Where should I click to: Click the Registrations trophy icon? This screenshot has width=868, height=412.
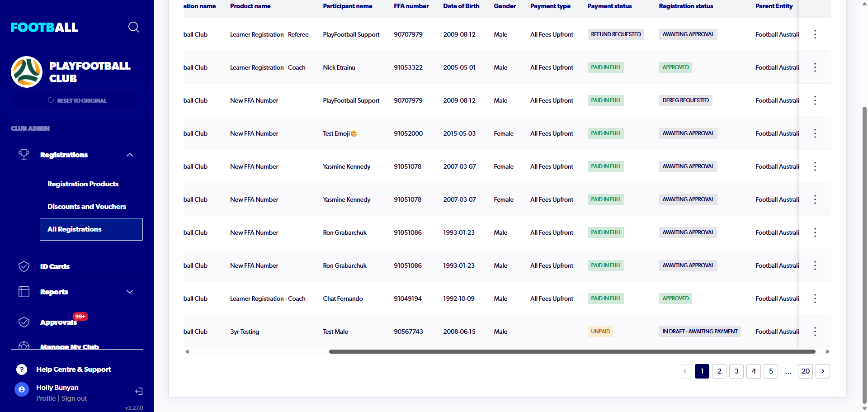click(x=24, y=155)
